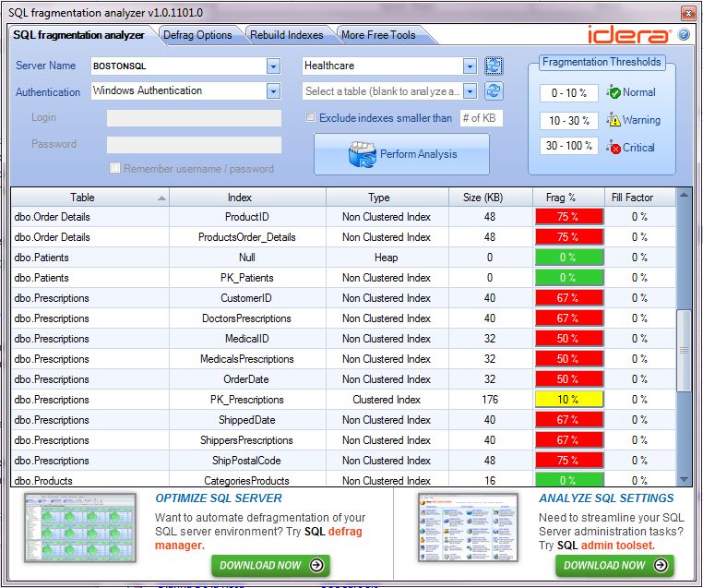
Task: Click the 10 - 30 % threshold field
Action: [568, 120]
